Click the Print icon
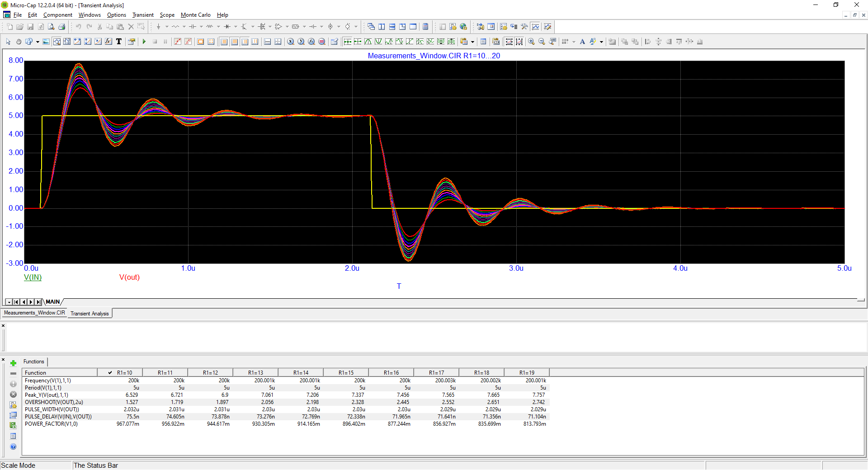The width and height of the screenshot is (868, 470). point(62,27)
